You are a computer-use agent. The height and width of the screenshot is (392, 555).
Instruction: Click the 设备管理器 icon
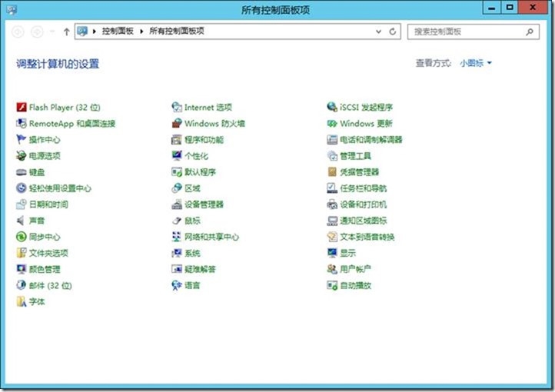click(177, 204)
